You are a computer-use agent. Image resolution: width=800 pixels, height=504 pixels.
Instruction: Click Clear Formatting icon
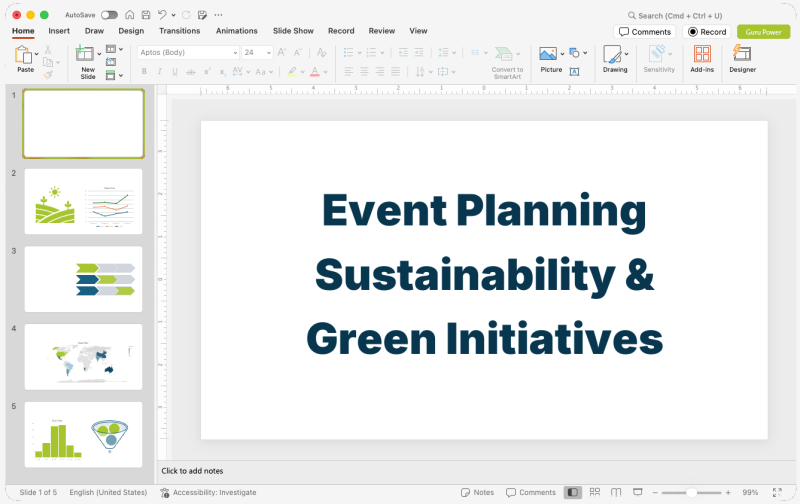(321, 52)
